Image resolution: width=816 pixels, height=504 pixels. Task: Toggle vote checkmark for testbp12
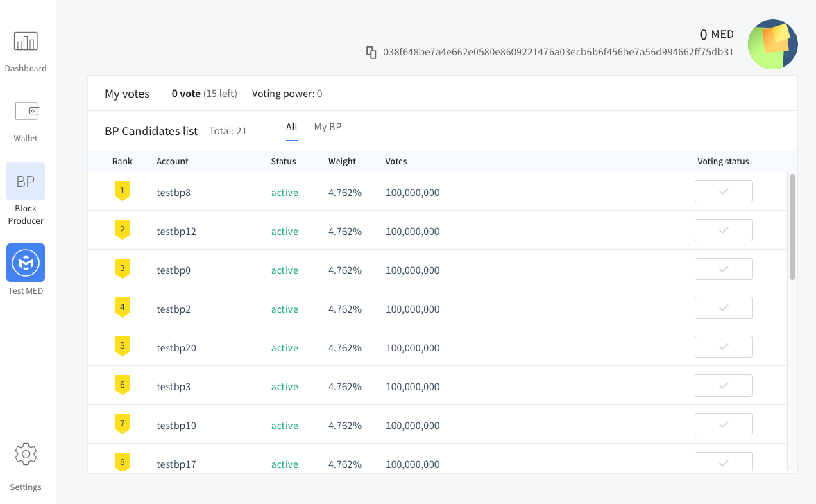tap(723, 230)
